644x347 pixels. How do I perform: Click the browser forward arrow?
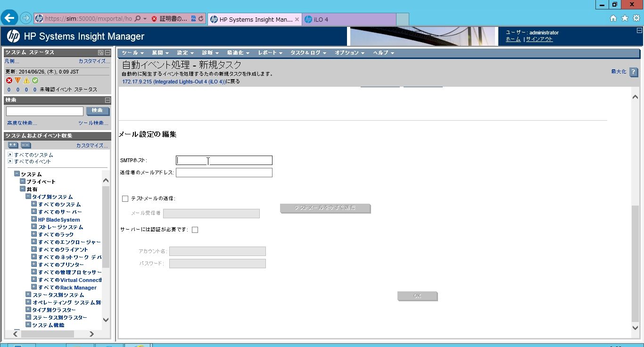(x=26, y=19)
